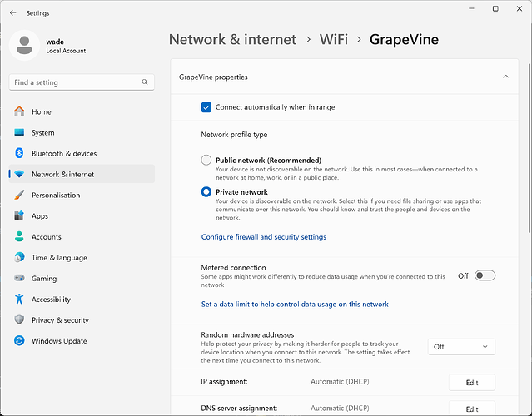This screenshot has width=532, height=416.
Task: Edit DNS server assignment
Action: tap(472, 409)
